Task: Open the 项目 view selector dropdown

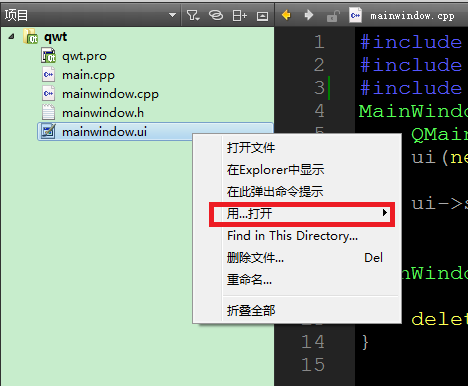Action: coord(90,15)
